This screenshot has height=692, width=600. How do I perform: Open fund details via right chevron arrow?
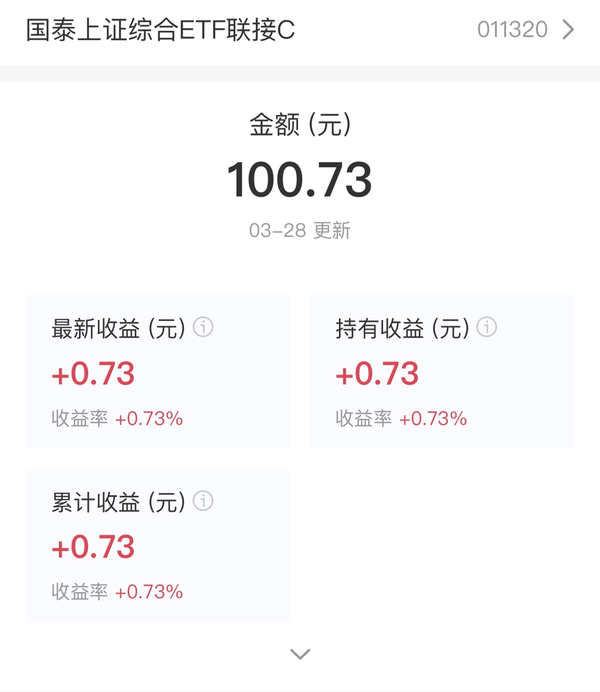[568, 30]
